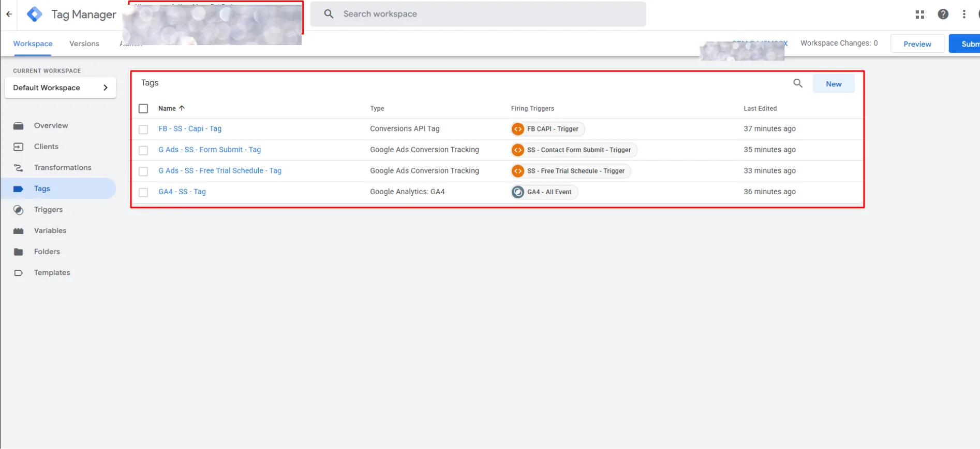Click the Transformations sidebar icon

(x=18, y=168)
